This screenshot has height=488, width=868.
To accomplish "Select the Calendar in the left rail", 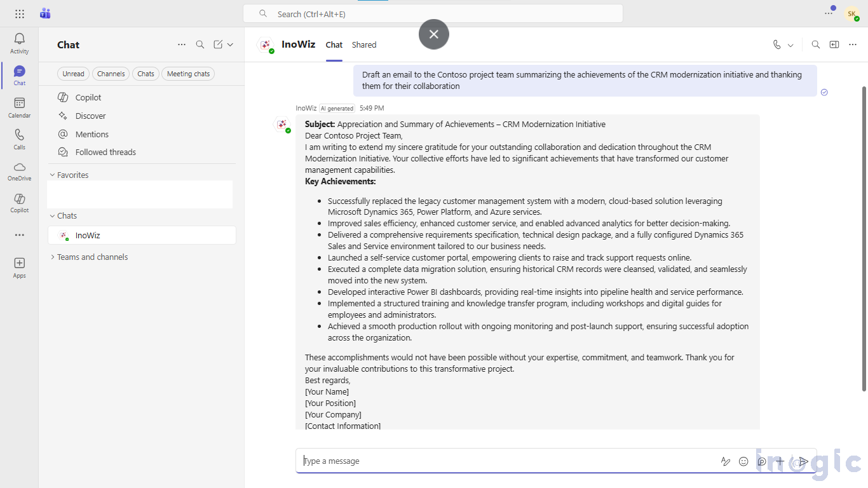I will 19,105.
